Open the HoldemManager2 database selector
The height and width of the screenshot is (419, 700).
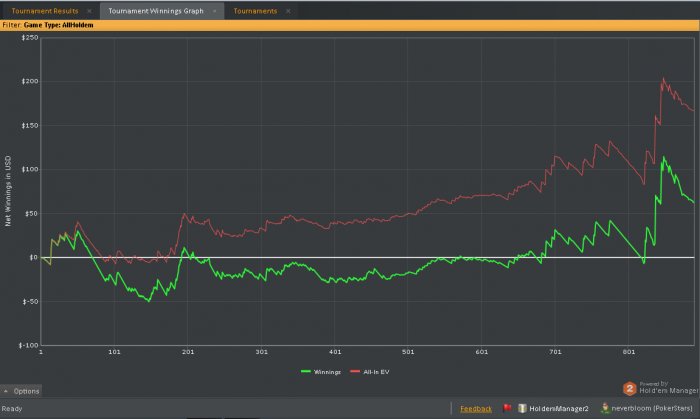[x=554, y=408]
